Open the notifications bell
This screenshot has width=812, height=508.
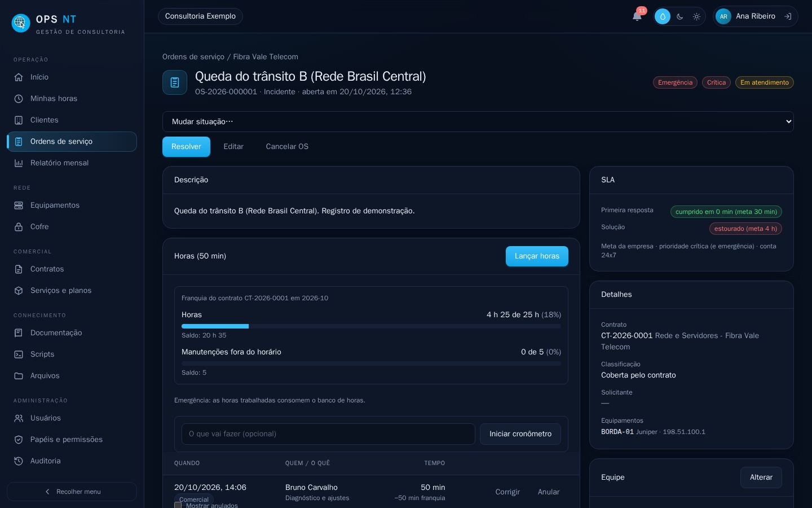tap(637, 16)
